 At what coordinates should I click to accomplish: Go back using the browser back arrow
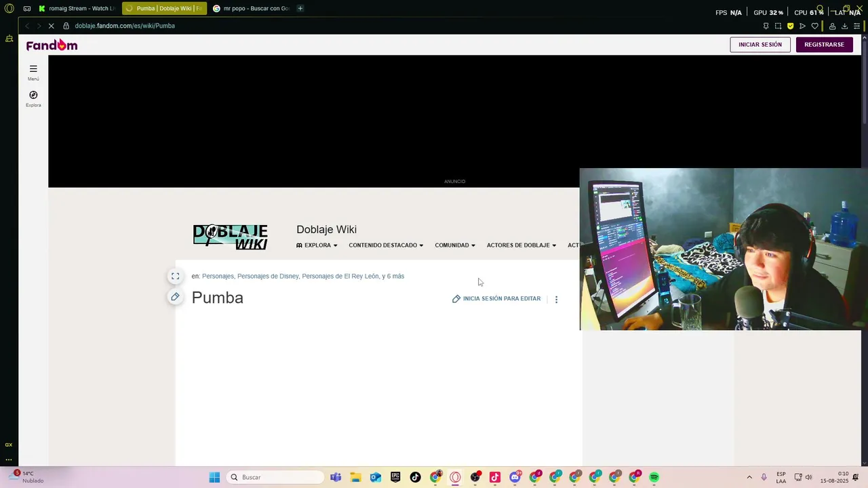pos(27,26)
